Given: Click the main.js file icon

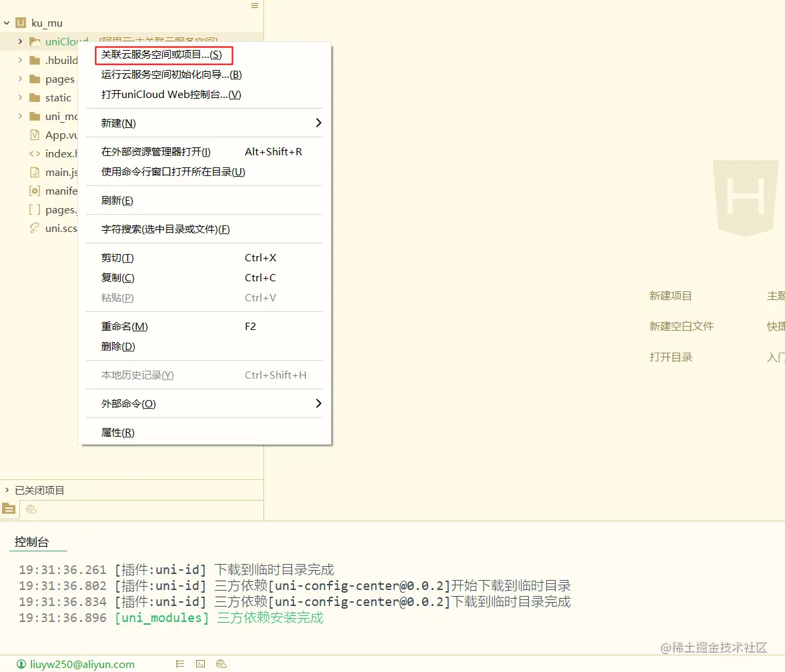Looking at the screenshot, I should pos(35,173).
